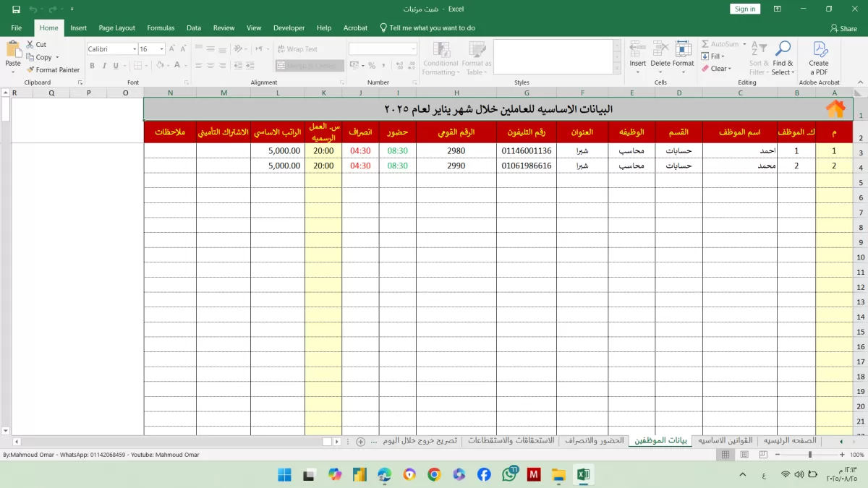Toggle Italic formatting

click(x=105, y=66)
